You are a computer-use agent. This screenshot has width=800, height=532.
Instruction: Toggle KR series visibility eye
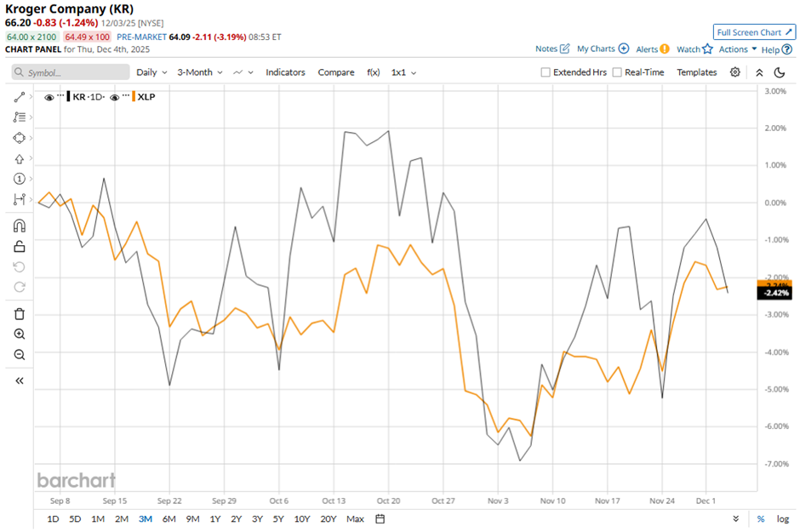[49, 97]
